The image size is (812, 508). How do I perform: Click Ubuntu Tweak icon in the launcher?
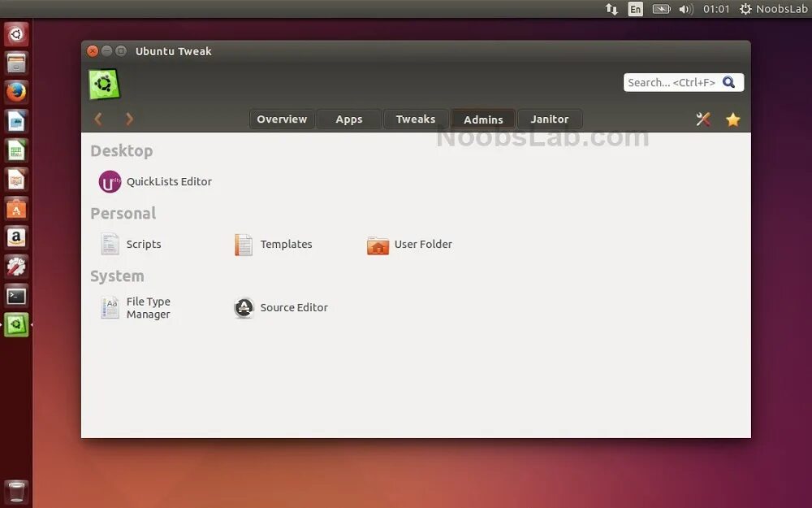16,325
